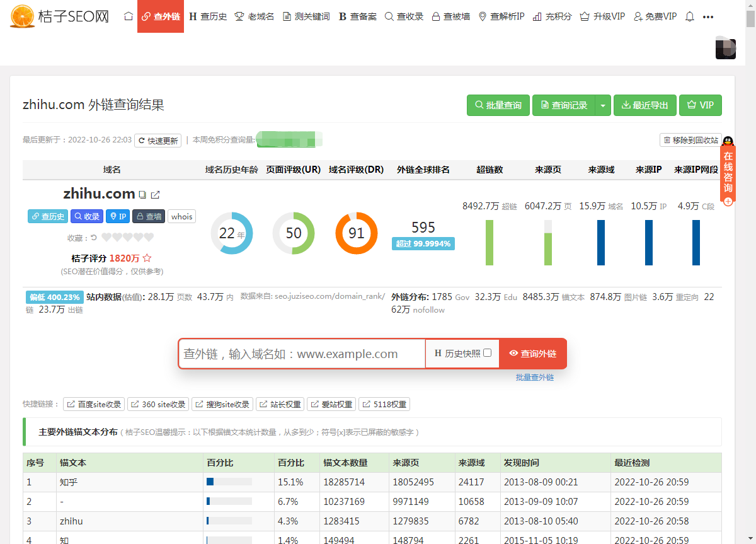Click the QQ penguin online consult icon

[x=728, y=141]
